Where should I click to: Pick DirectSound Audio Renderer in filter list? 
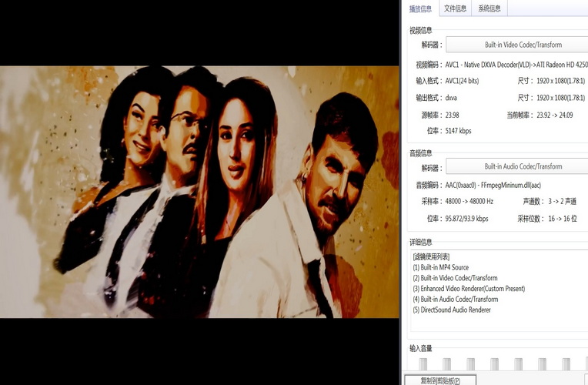(x=452, y=310)
